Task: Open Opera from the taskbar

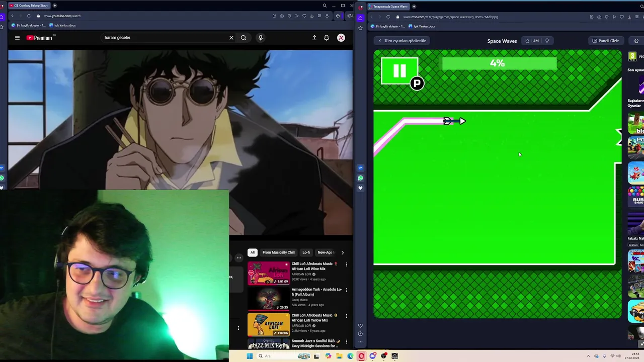Action: pos(361,356)
